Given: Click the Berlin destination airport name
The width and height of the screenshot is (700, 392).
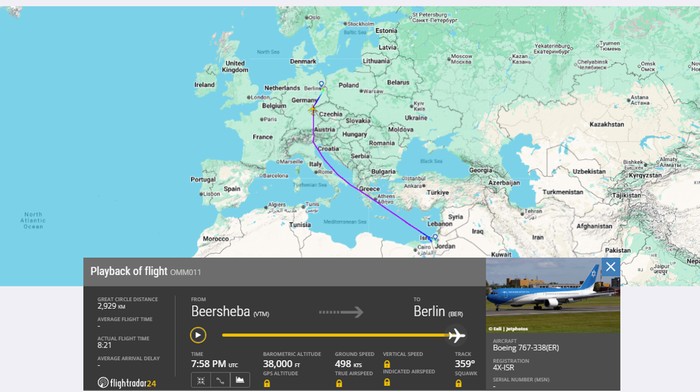Looking at the screenshot, I should coord(429,311).
